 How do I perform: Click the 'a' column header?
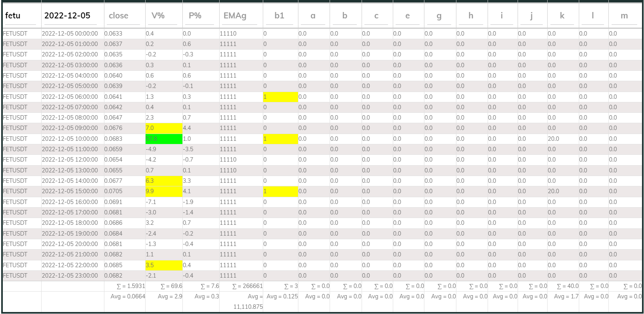(313, 16)
